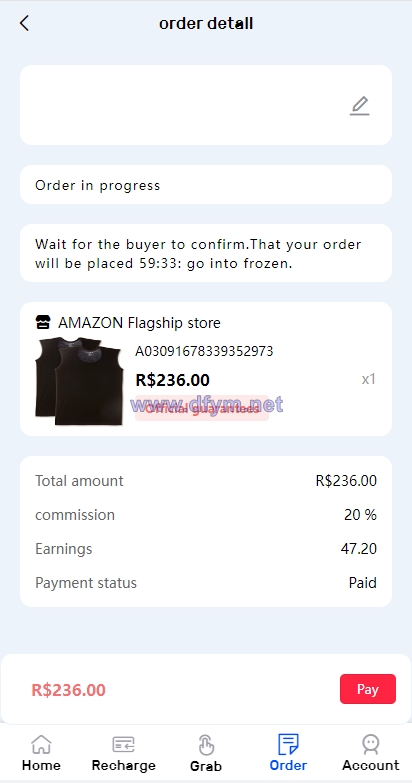Click the red Pay button
This screenshot has height=783, width=412.
point(368,689)
